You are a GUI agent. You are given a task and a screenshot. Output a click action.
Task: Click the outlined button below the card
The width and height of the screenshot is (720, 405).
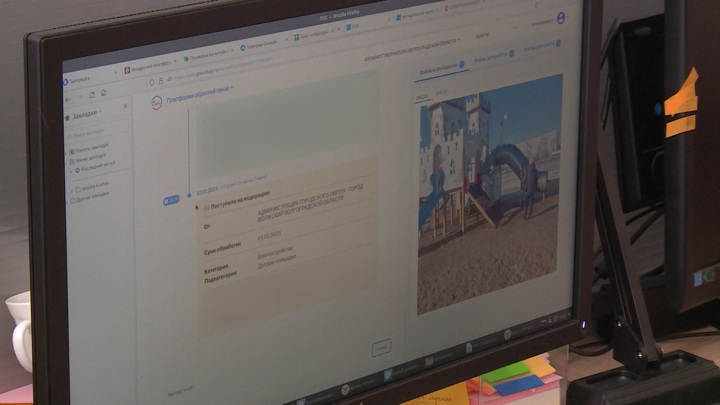[x=381, y=348]
